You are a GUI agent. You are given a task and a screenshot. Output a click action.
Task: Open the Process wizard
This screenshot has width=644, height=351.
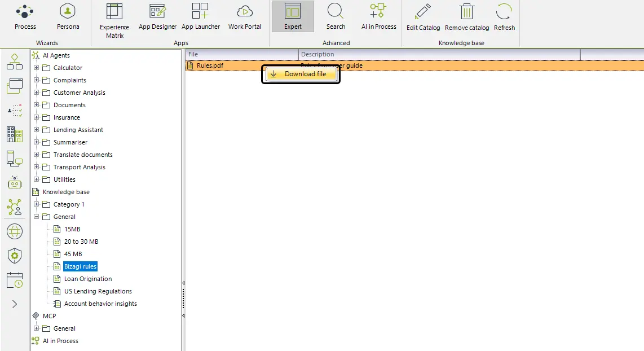pos(25,16)
